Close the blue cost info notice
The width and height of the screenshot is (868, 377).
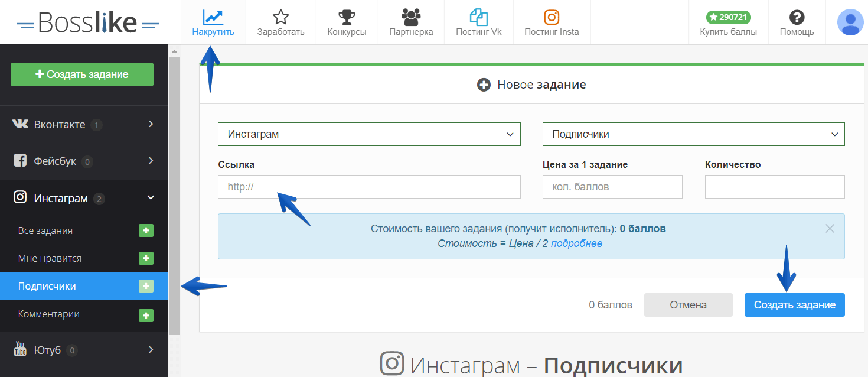[830, 229]
